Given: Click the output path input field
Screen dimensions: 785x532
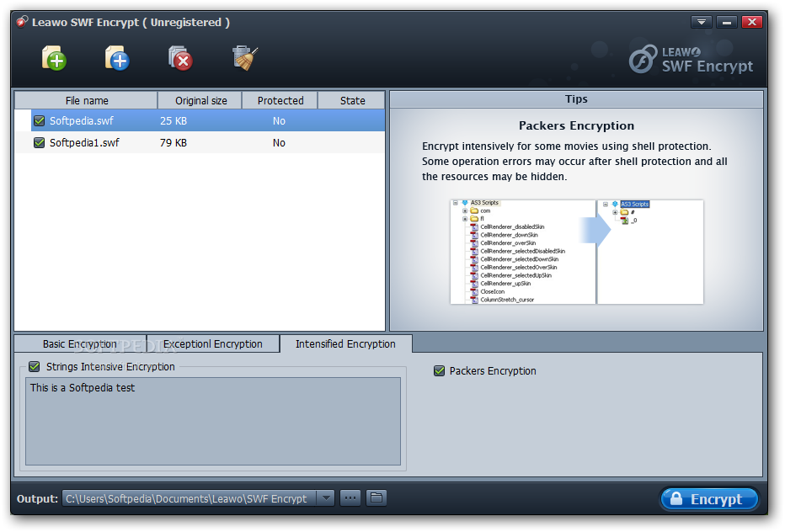Looking at the screenshot, I should pos(190,498).
